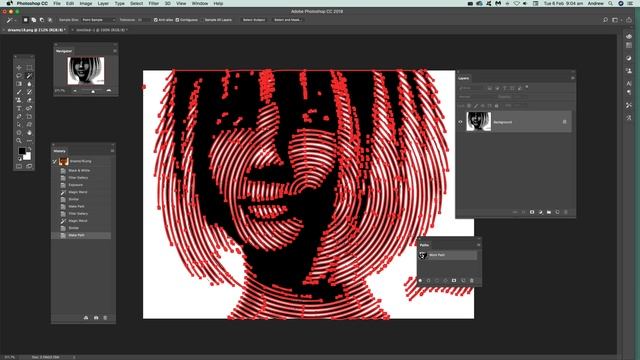Screen dimensions: 640x360
Task: Open the Layer menu
Action: (103, 3)
